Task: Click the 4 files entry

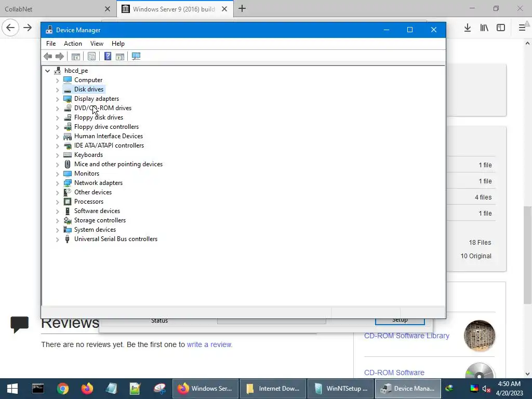Action: [x=483, y=197]
